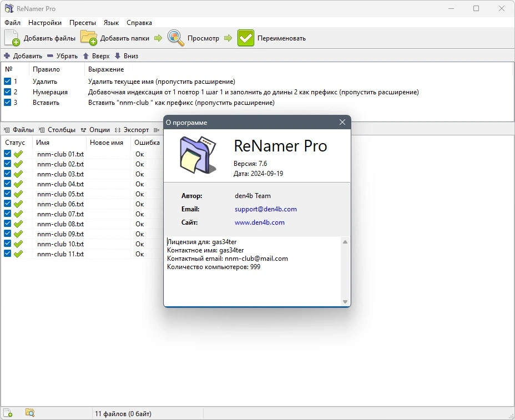Screen dimensions: 515x420
Task: Uncheck file nnm-club 04.txt checkbox
Action: pos(8,184)
